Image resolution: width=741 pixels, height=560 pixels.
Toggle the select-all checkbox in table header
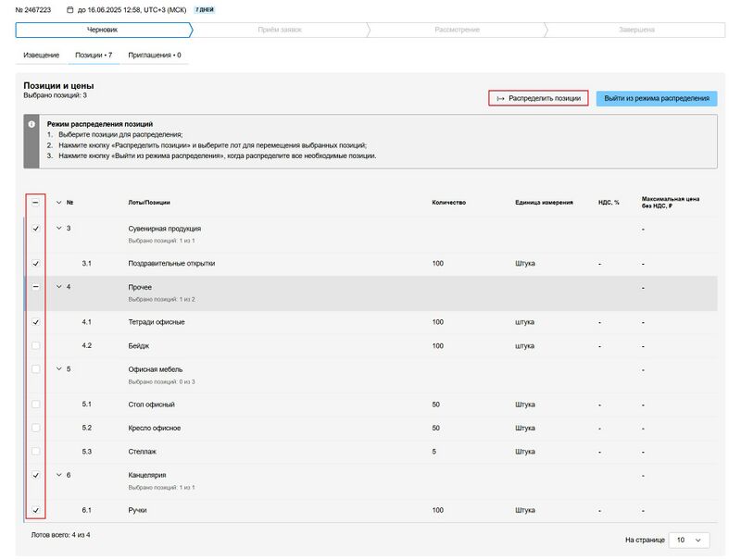36,203
